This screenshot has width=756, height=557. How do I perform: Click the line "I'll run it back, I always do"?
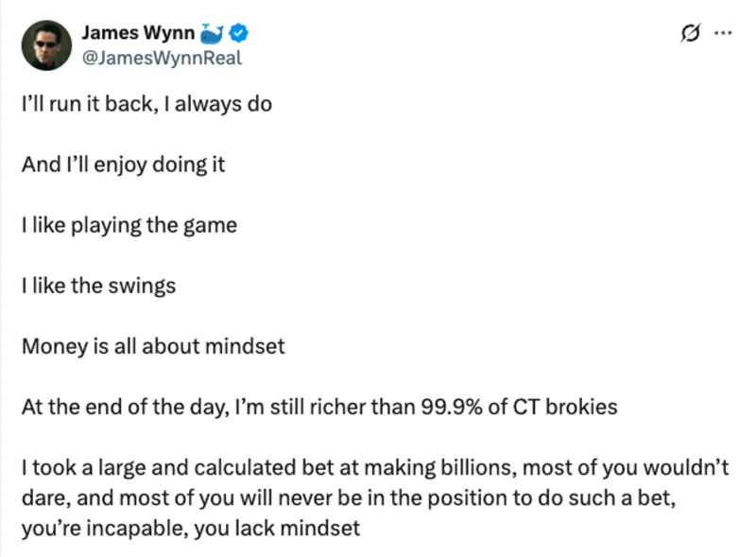[x=146, y=103]
